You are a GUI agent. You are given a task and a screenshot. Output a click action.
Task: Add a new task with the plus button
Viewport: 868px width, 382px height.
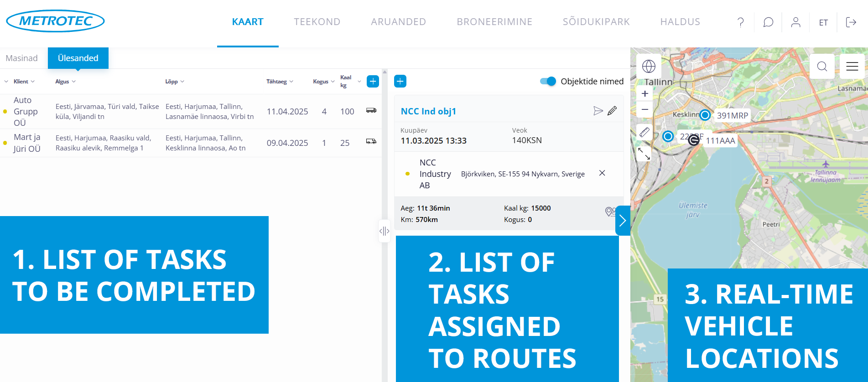pyautogui.click(x=373, y=81)
